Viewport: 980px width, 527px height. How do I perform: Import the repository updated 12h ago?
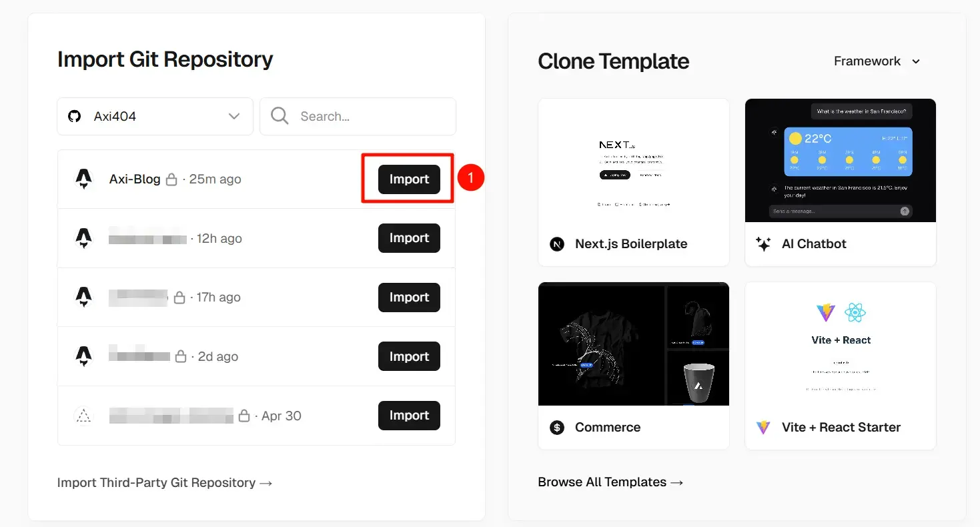click(409, 238)
